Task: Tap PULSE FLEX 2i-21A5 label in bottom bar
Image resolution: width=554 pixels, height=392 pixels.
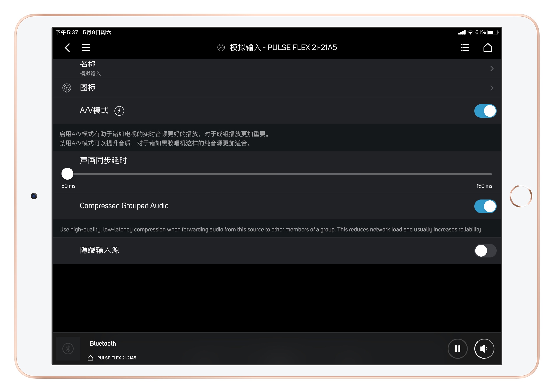Action: 117,358
